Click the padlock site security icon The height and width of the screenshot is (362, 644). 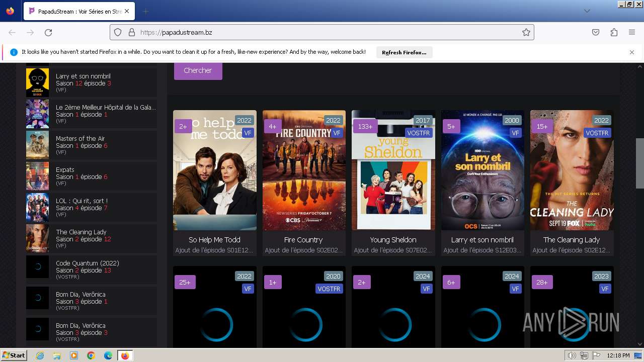click(x=132, y=32)
